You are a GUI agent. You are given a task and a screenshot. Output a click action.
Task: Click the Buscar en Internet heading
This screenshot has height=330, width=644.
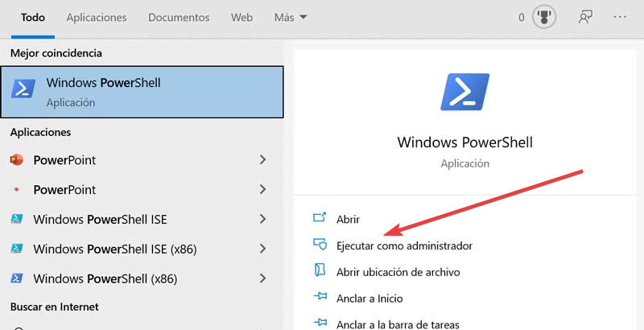[x=55, y=307]
